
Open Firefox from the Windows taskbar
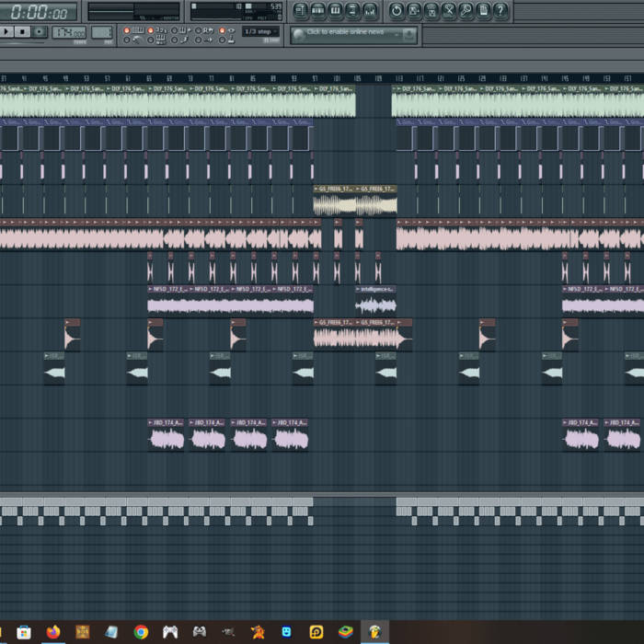point(53,632)
